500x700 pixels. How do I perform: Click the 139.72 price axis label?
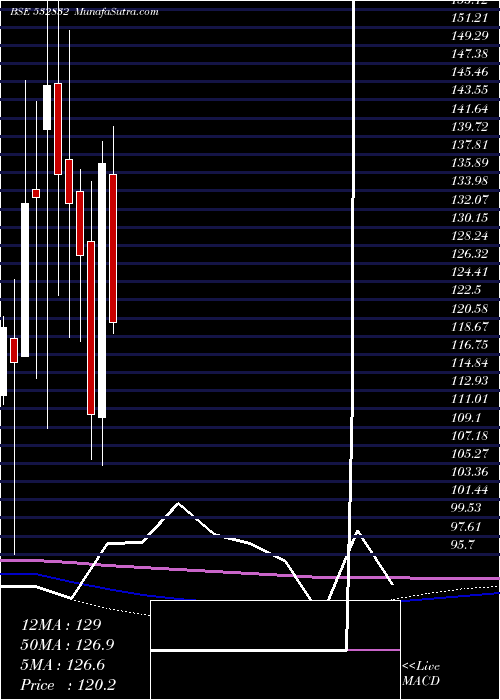pos(469,127)
